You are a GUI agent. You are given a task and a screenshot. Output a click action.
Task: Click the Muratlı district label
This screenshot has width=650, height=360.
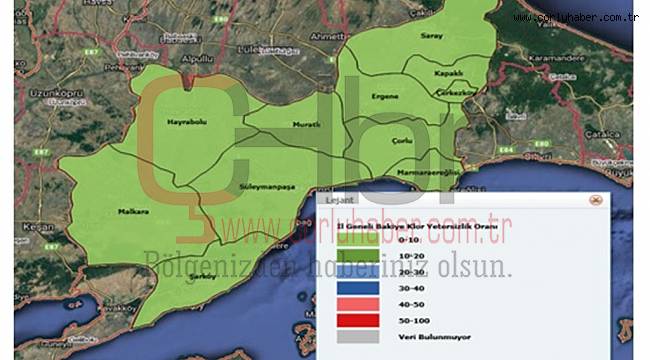(306, 124)
